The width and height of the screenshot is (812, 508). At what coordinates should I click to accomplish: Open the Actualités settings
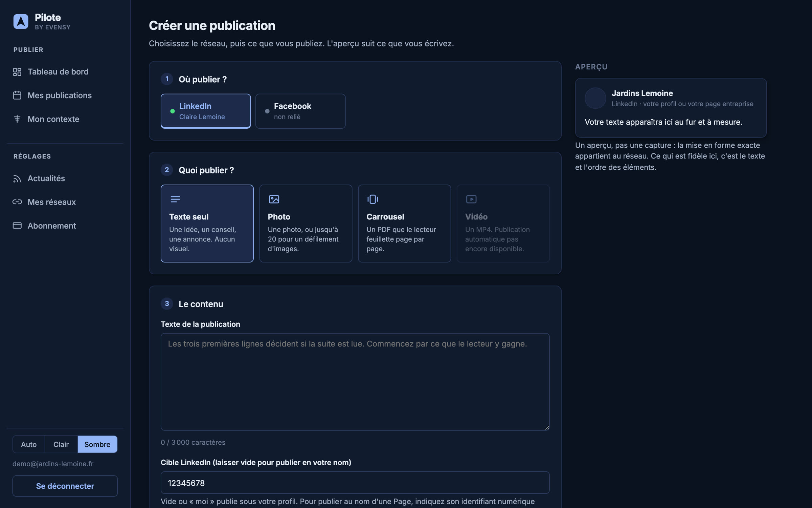(x=65, y=178)
